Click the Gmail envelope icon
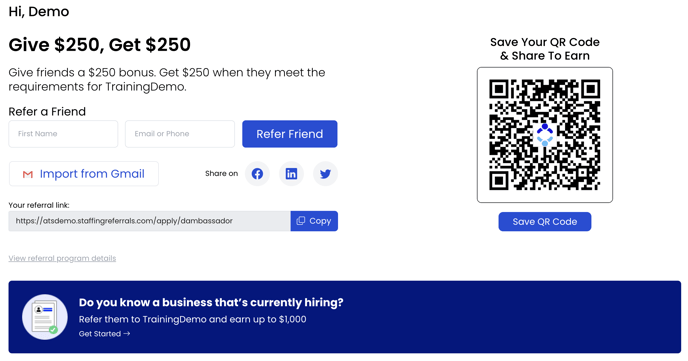 pos(28,174)
